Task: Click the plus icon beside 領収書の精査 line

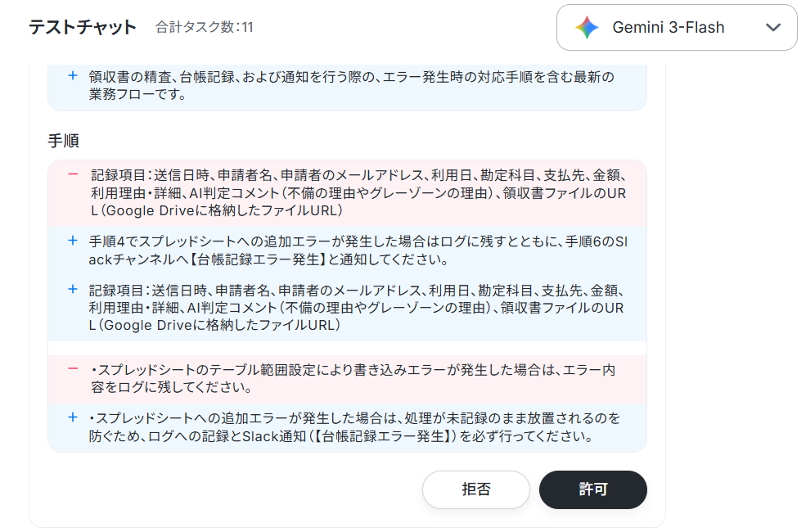Action: [73, 76]
